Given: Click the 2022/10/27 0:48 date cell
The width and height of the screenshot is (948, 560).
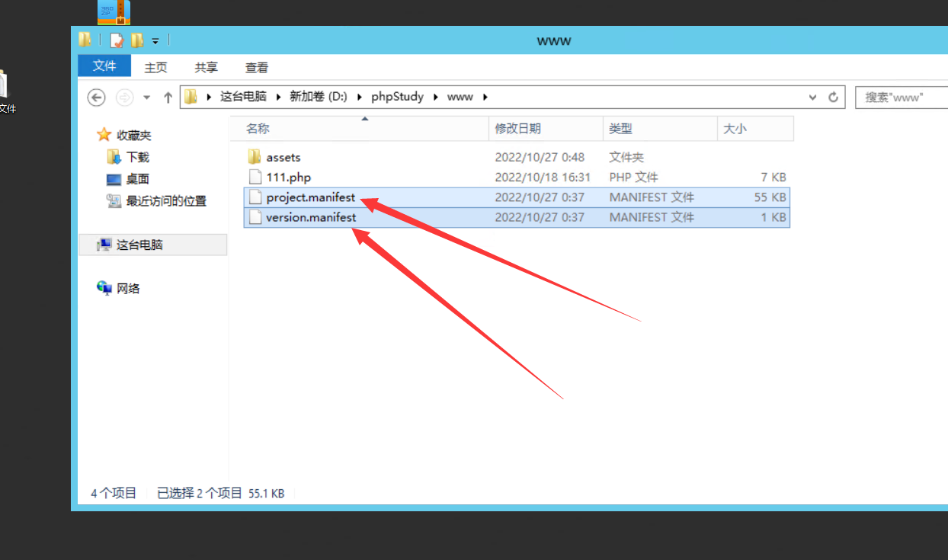Looking at the screenshot, I should click(x=540, y=157).
